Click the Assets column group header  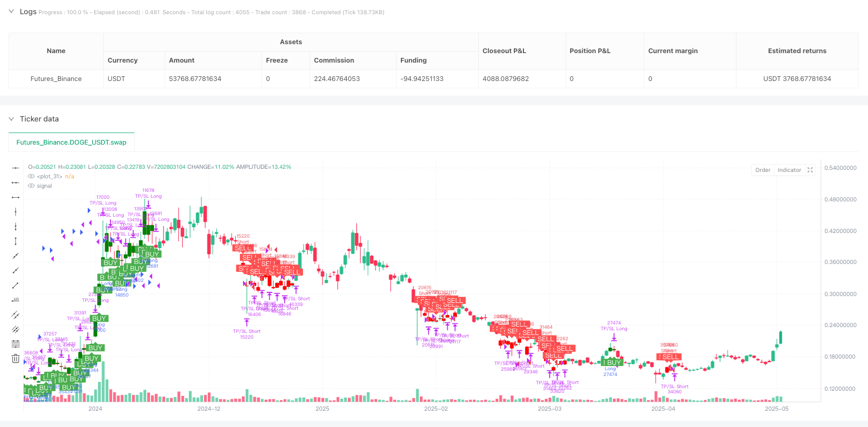pyautogui.click(x=291, y=42)
